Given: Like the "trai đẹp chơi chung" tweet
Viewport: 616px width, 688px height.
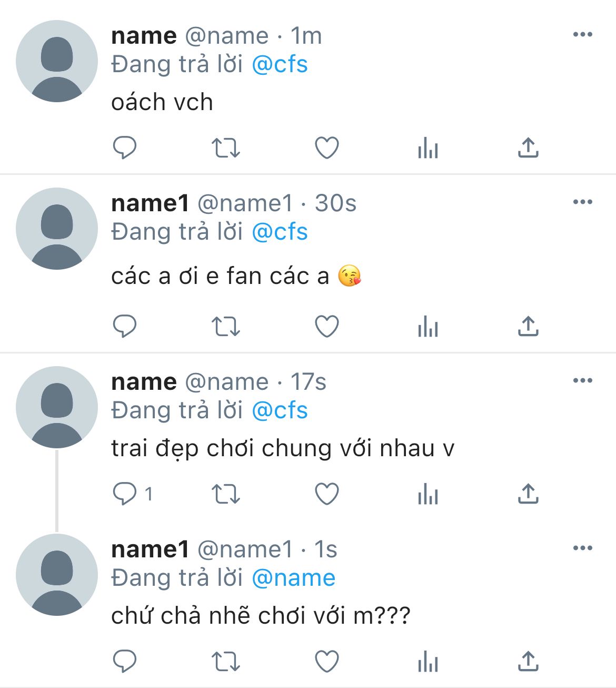Looking at the screenshot, I should tap(326, 494).
